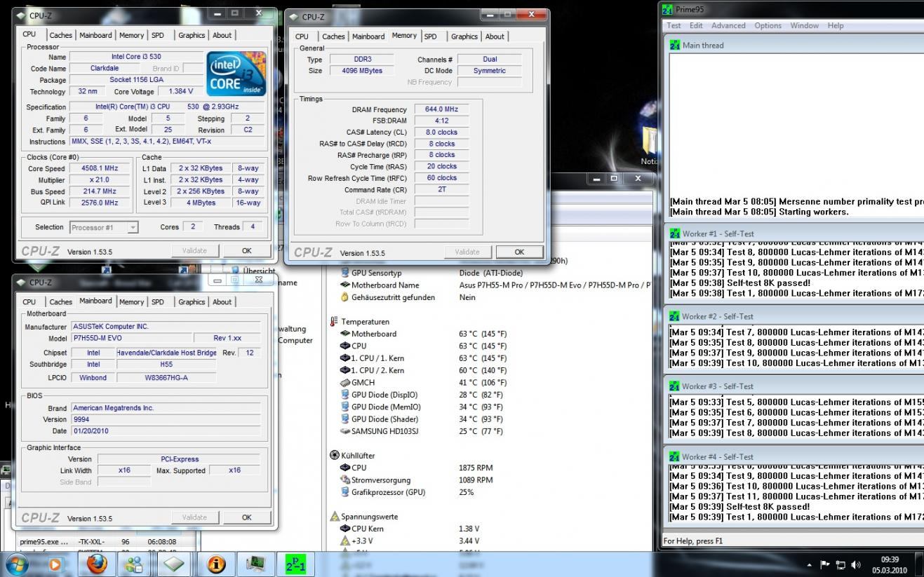Open Windows Live Messenger taskbar icon
The height and width of the screenshot is (577, 924).
pos(135,564)
